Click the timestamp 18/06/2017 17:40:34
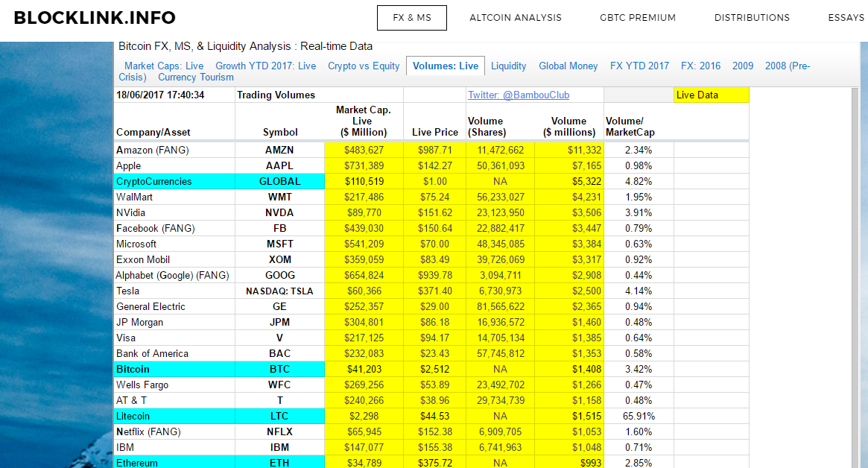Screen dimensions: 868x468 pos(160,95)
